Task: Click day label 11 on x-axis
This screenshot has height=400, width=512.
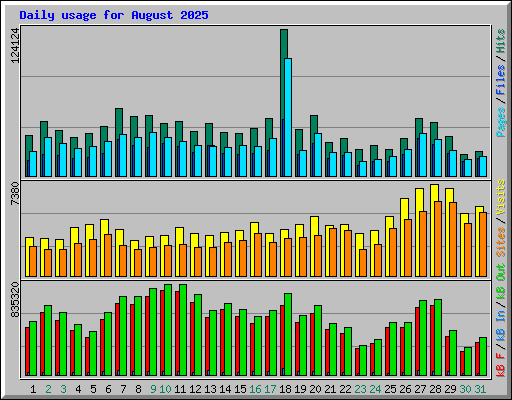Action: tap(180, 389)
